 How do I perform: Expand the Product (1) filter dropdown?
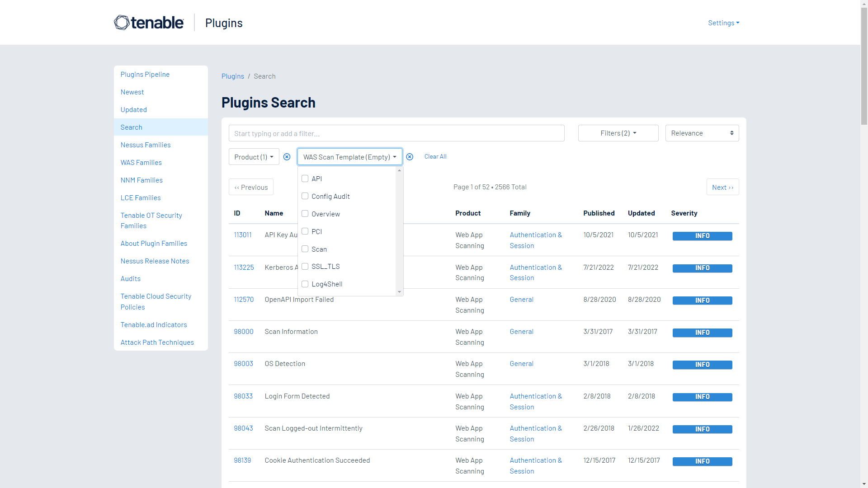click(x=253, y=157)
